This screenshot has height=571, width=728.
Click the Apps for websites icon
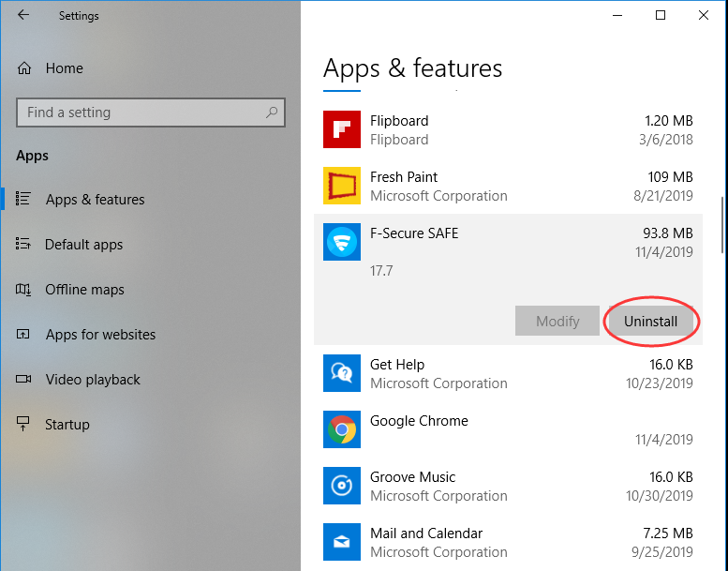pyautogui.click(x=22, y=334)
